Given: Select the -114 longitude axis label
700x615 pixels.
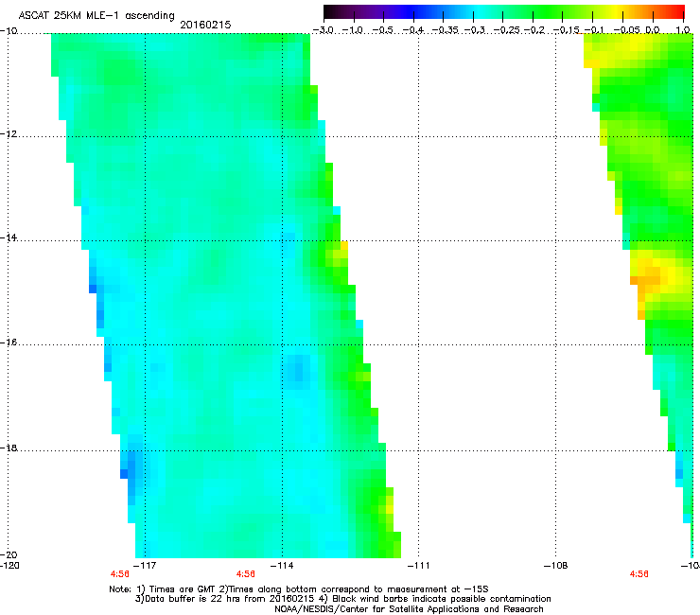Looking at the screenshot, I should tap(282, 566).
